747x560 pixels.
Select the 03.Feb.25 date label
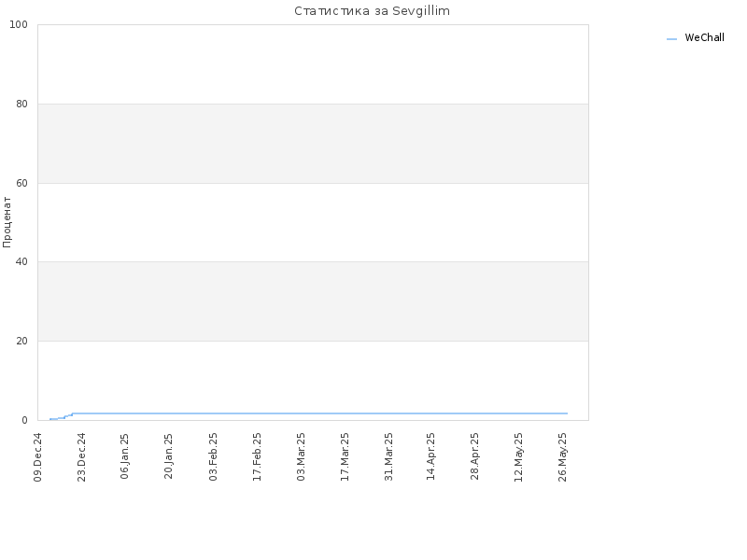pyautogui.click(x=213, y=456)
